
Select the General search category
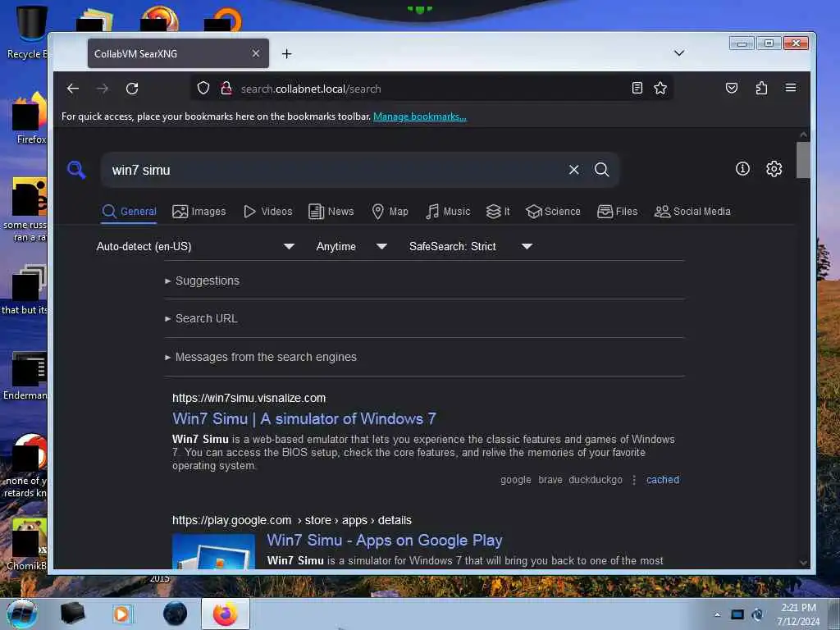point(129,212)
